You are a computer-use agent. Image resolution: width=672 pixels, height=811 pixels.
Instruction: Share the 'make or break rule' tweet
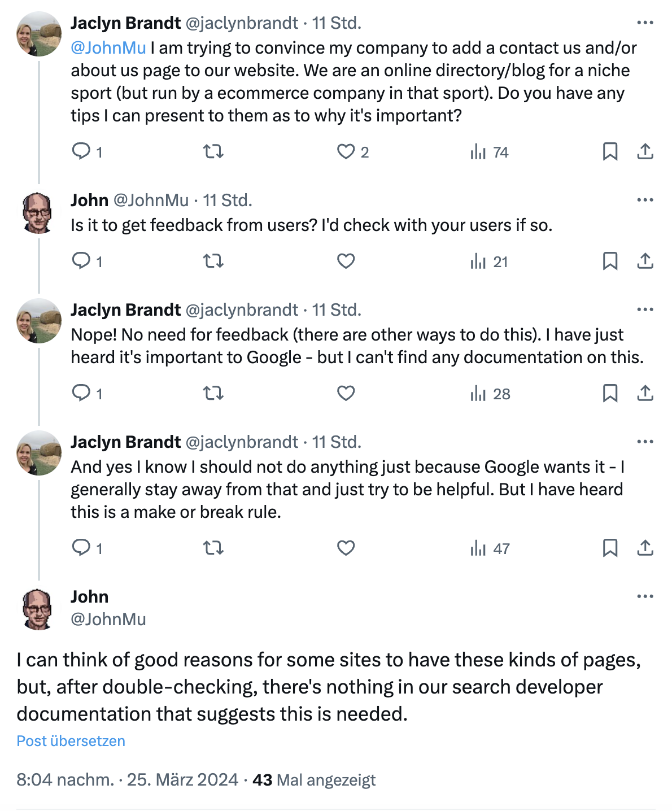click(645, 548)
